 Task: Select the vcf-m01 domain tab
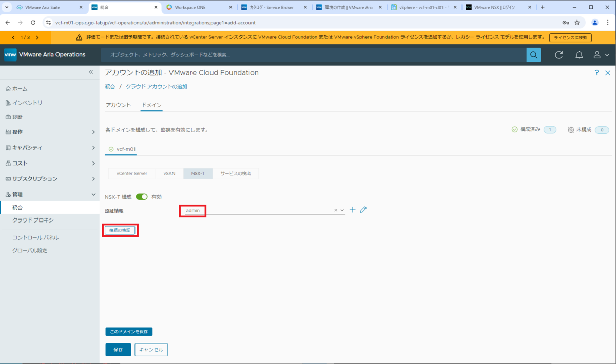coord(122,149)
